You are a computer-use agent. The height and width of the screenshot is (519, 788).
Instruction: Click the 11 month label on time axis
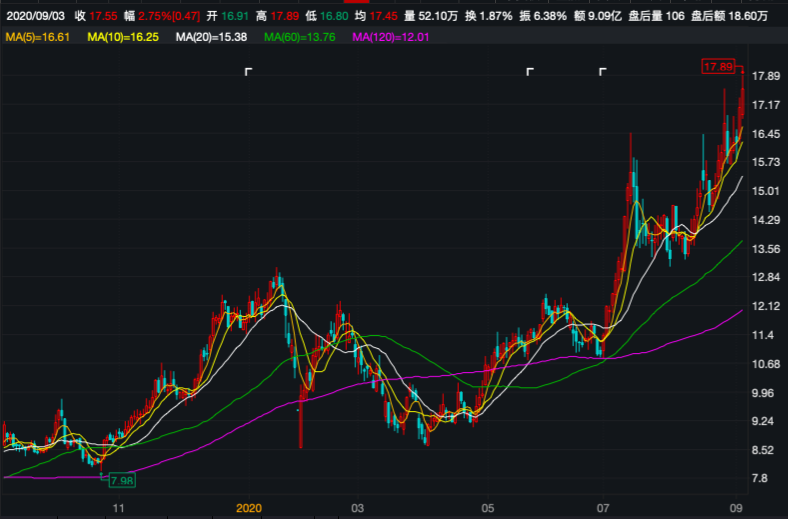point(118,508)
